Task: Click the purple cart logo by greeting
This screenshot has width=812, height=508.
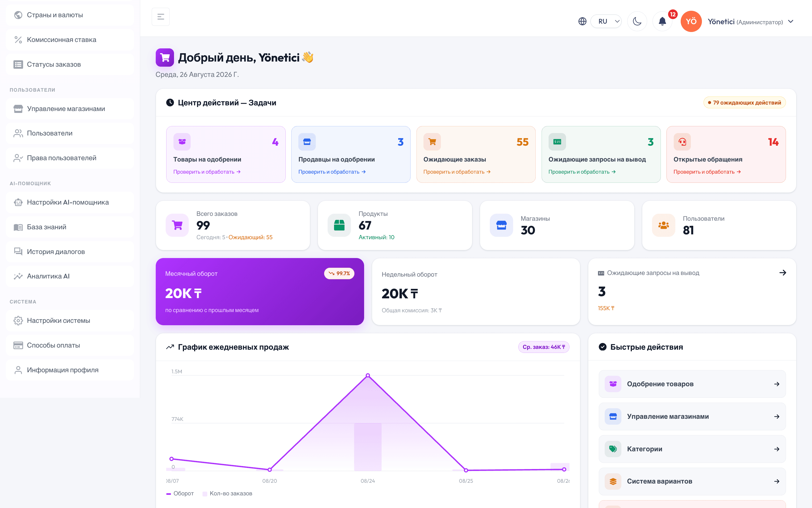Action: click(165, 58)
